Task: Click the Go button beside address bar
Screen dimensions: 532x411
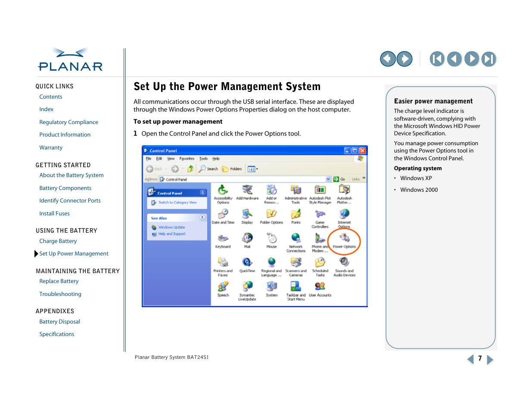Action: [x=339, y=179]
